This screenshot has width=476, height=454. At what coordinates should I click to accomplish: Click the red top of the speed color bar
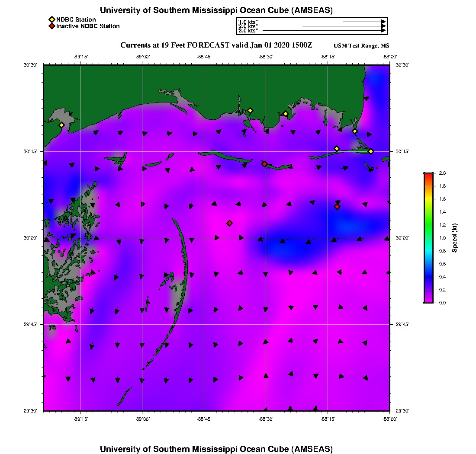428,175
